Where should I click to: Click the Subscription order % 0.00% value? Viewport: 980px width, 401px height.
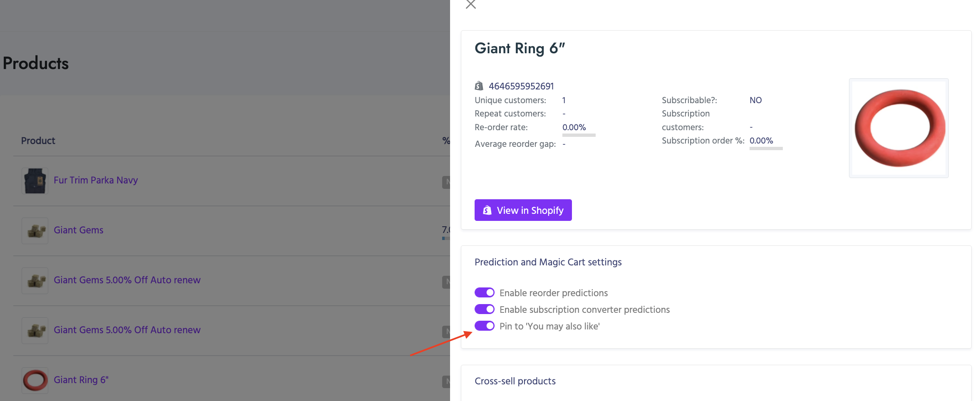(x=761, y=141)
